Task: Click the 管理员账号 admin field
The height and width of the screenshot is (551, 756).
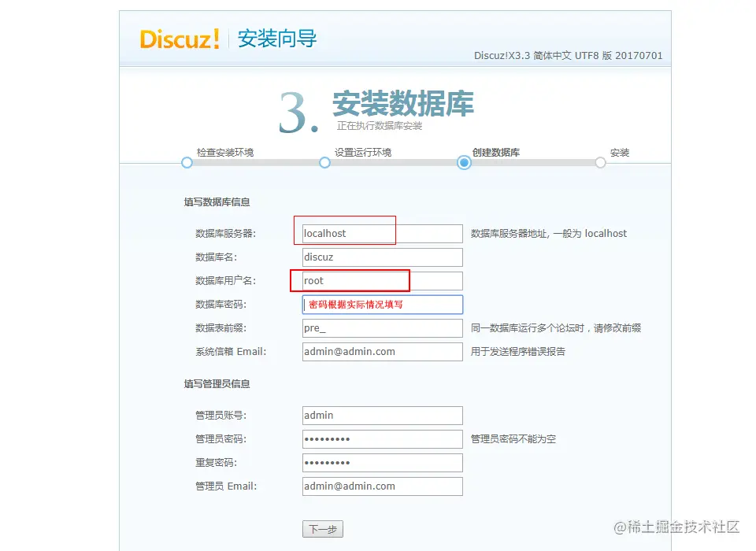Action: click(x=383, y=416)
